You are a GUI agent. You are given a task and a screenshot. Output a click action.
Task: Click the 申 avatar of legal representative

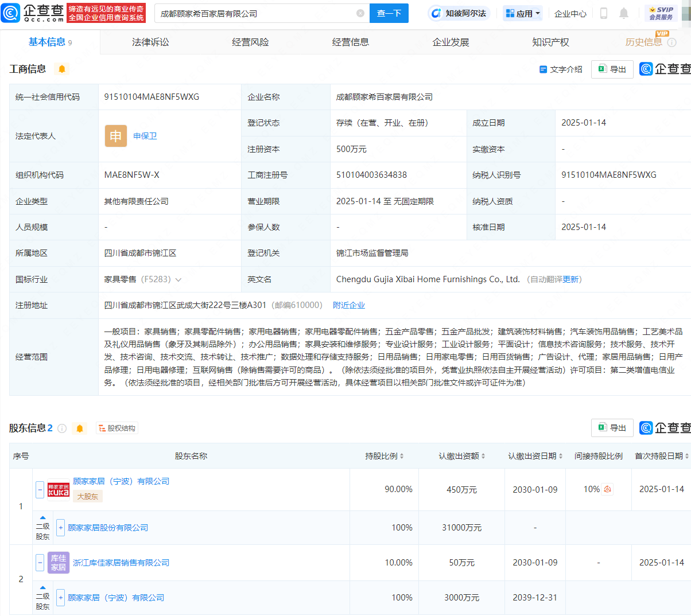pyautogui.click(x=116, y=136)
